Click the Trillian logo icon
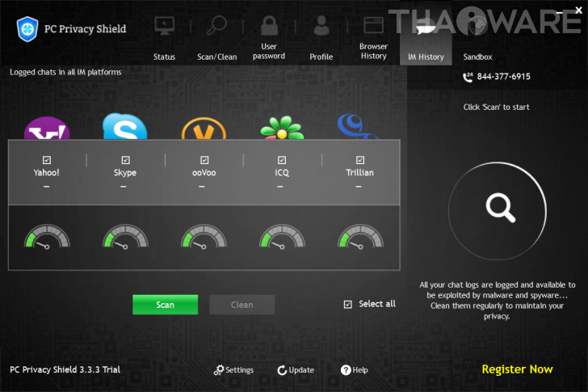 358,126
